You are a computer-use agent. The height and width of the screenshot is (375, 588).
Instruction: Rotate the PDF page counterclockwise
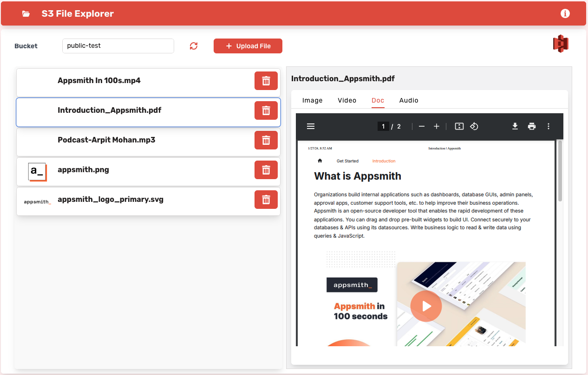[474, 126]
